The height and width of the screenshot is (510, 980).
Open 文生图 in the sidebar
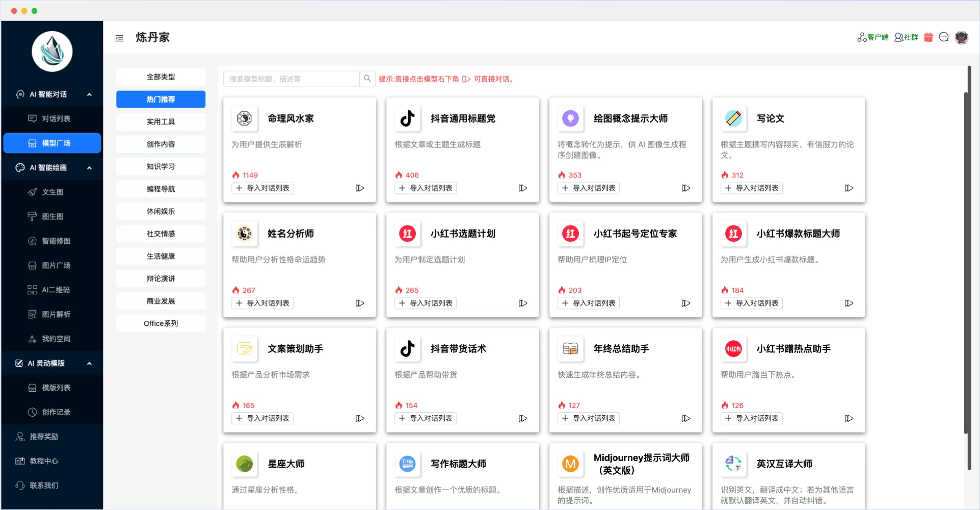click(52, 192)
